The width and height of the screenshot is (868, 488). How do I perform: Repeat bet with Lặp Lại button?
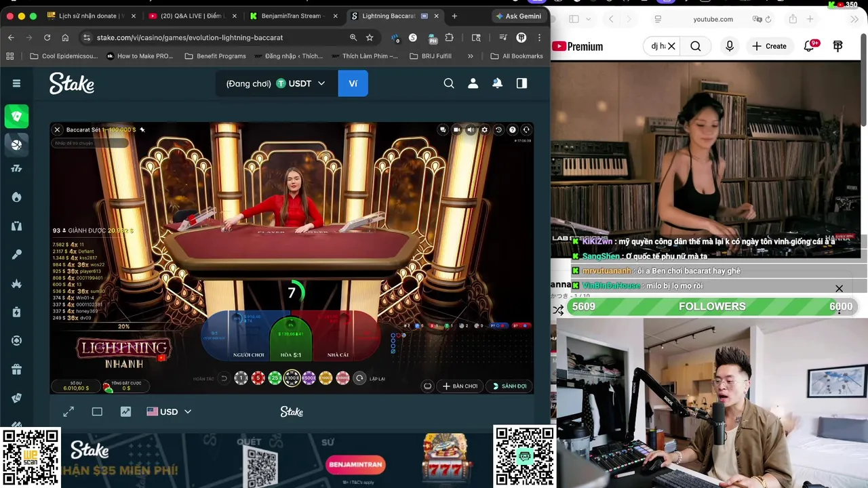pyautogui.click(x=359, y=378)
